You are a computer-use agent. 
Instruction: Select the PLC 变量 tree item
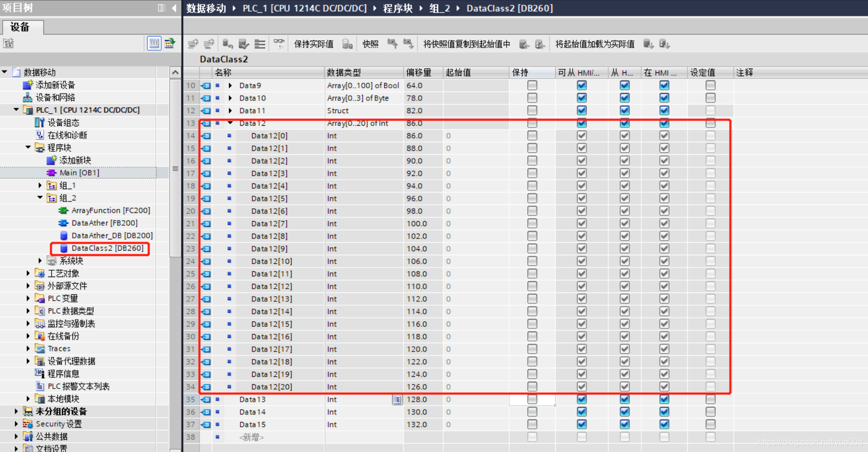[x=63, y=298]
